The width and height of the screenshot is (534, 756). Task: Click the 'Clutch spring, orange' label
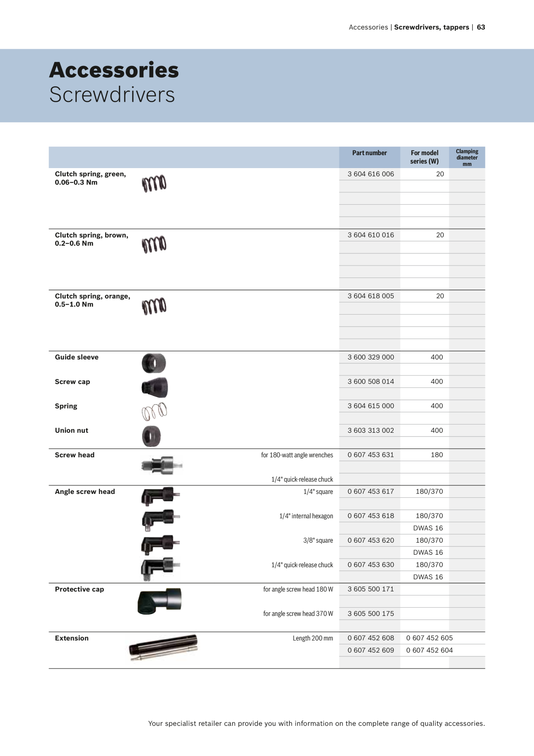pos(93,300)
